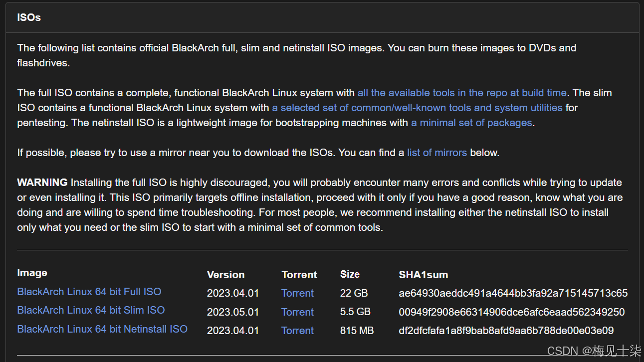Get the Torrent for the Netinstall ISO
The image size is (644, 362).
(x=297, y=331)
